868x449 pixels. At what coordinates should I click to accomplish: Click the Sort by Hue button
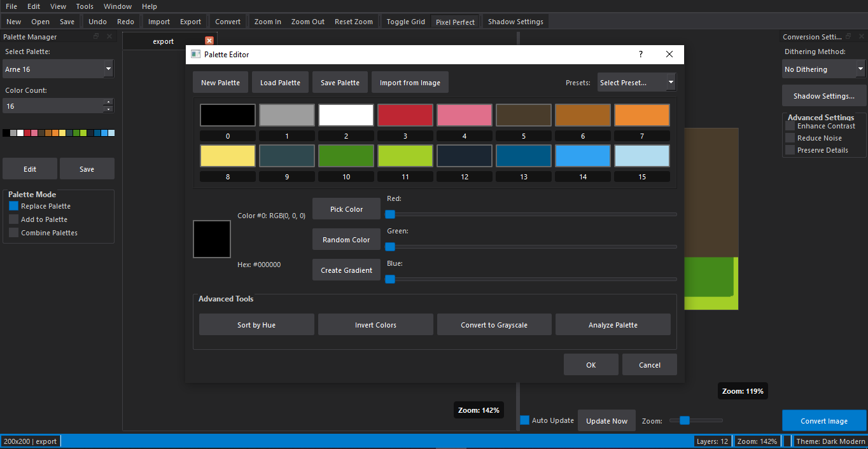(256, 325)
